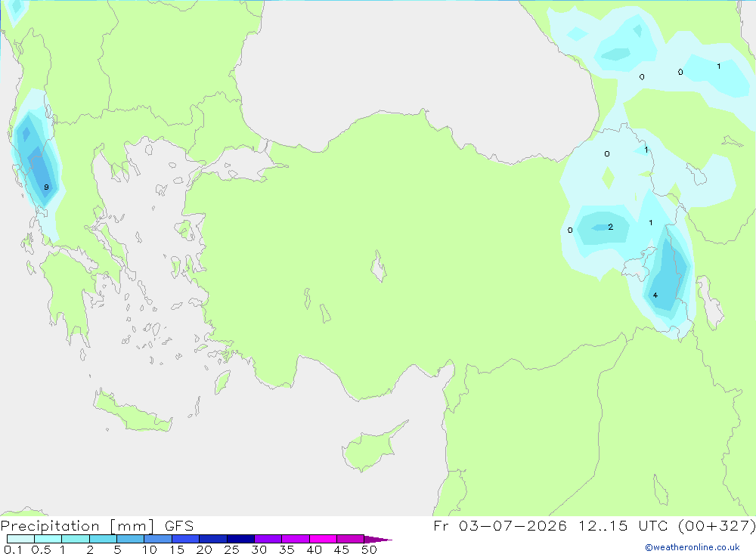The width and height of the screenshot is (756, 554).
Task: Click the '4' precipitation value on the map
Action: 655,295
